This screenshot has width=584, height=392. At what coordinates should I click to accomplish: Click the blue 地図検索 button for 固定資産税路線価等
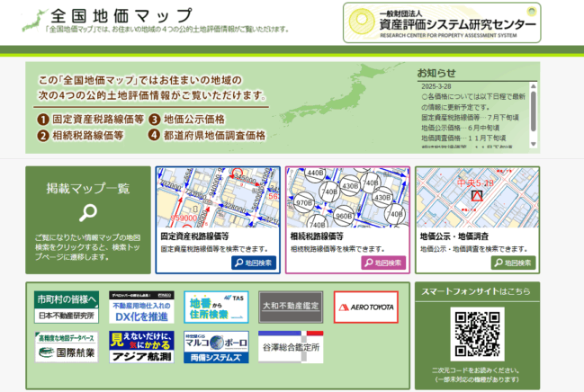(254, 263)
